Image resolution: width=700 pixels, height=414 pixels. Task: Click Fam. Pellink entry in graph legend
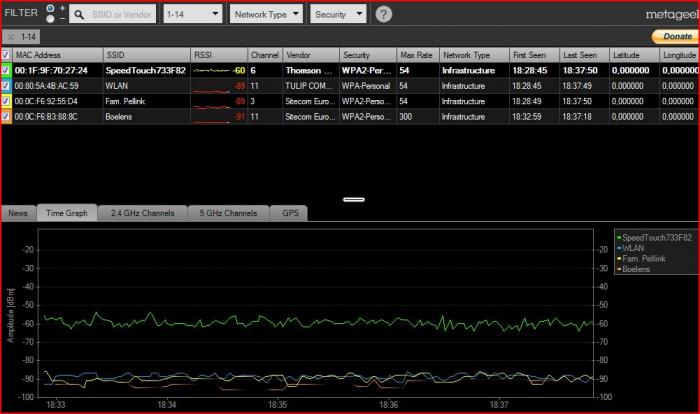[641, 259]
